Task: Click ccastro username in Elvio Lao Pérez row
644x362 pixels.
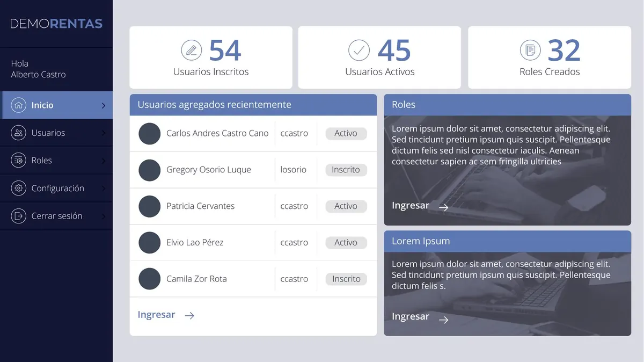Action: (294, 243)
